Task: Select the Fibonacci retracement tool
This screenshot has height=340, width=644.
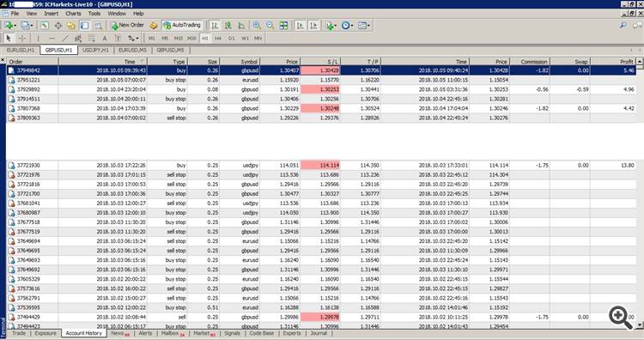Action: point(92,38)
